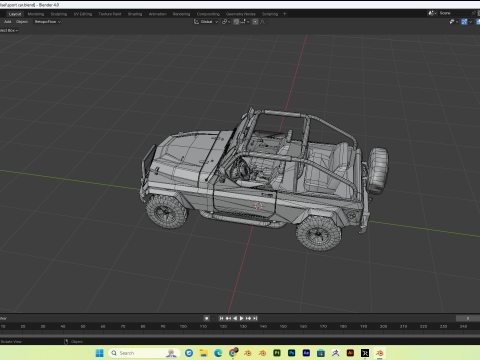
Task: Play the animation in reverse
Action: click(x=235, y=318)
